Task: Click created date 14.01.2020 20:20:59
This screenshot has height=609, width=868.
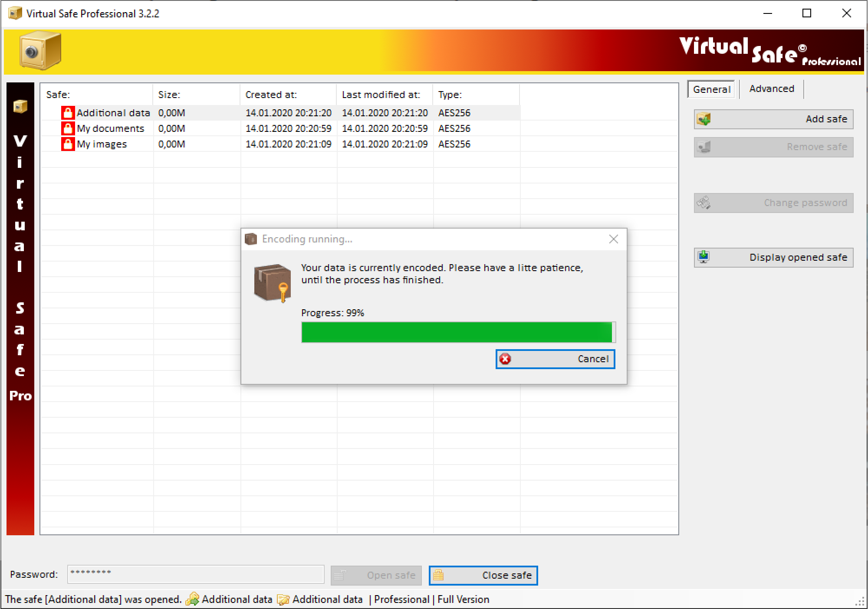Action: pyautogui.click(x=289, y=128)
